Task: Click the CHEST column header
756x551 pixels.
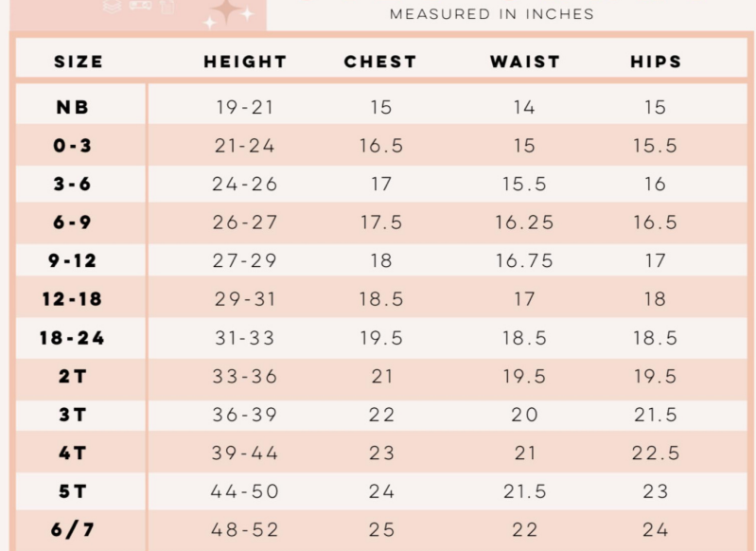Action: point(380,62)
